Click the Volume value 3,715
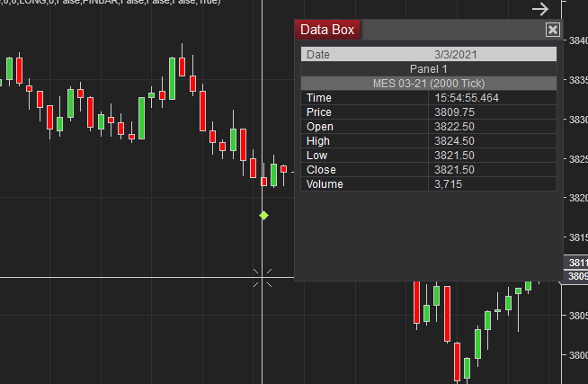 pos(448,184)
